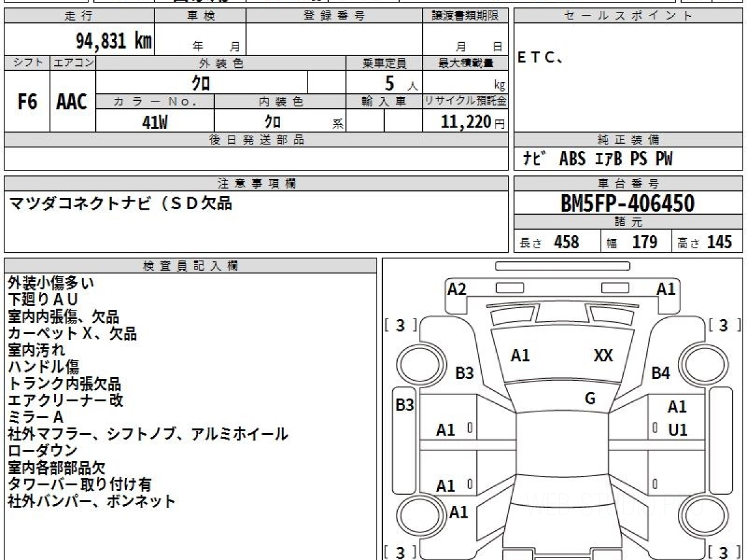Click the B4 damage mark on the diagram
Screen dimensions: 747x560
tap(660, 373)
